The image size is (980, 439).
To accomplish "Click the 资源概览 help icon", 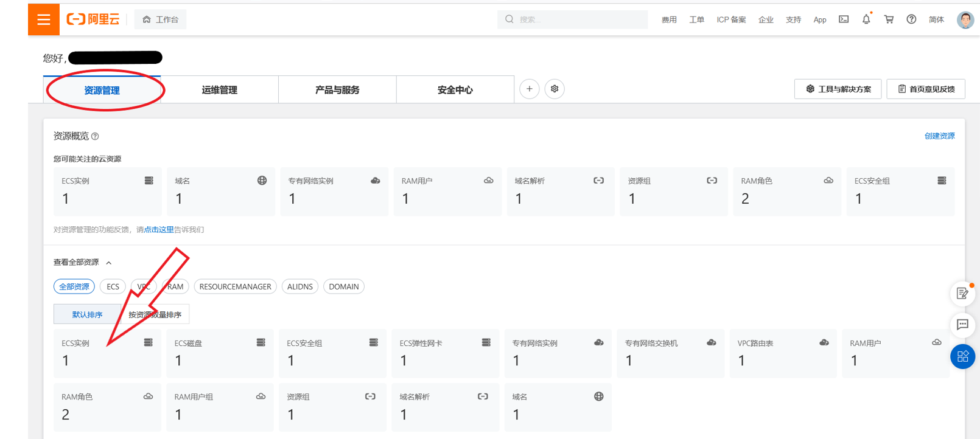I will [95, 136].
